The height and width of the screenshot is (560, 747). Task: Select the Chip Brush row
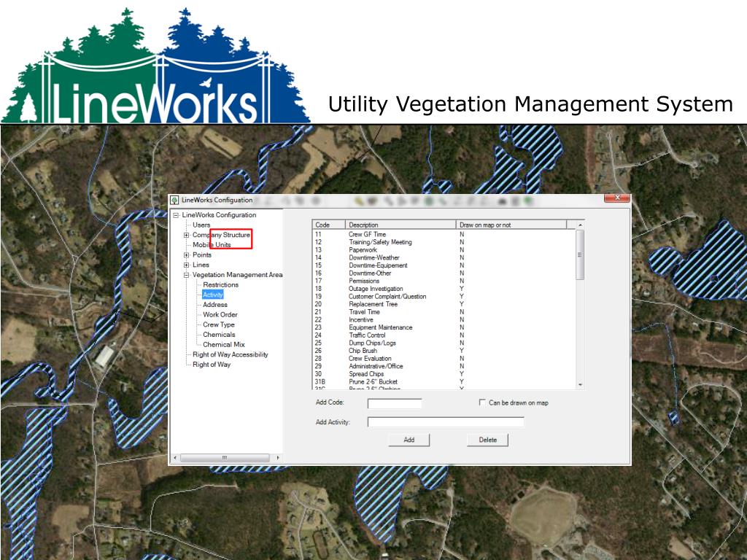click(444, 351)
